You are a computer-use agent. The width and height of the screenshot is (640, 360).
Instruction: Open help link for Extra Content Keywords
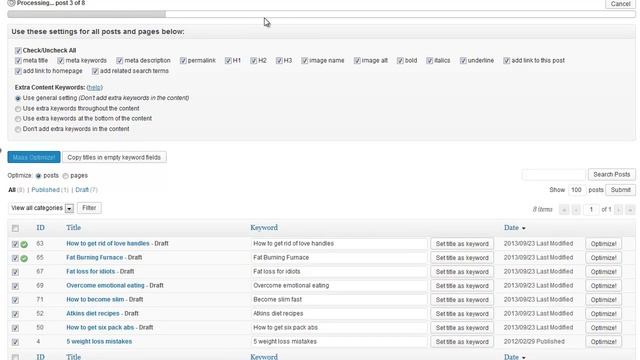pyautogui.click(x=95, y=88)
